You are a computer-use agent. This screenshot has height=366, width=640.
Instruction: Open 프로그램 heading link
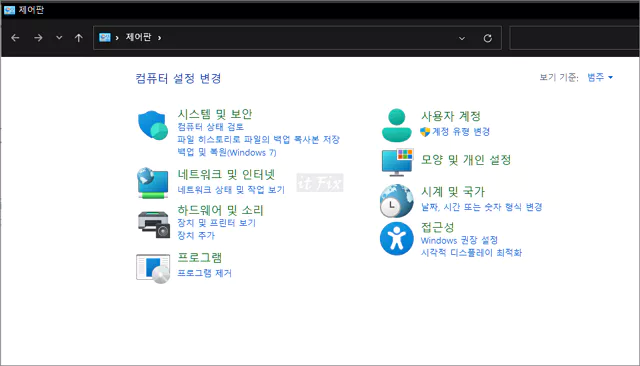[200, 257]
